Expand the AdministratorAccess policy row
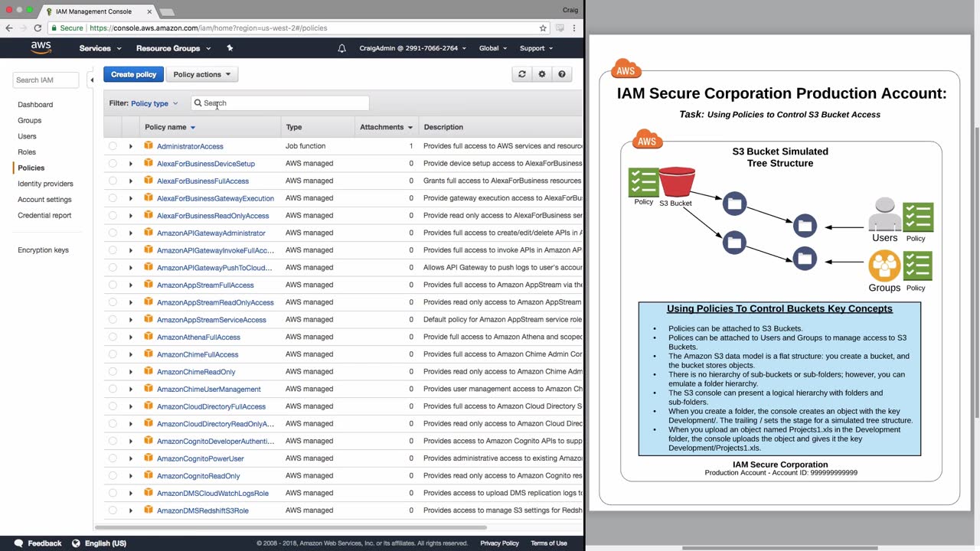The image size is (980, 551). [131, 146]
